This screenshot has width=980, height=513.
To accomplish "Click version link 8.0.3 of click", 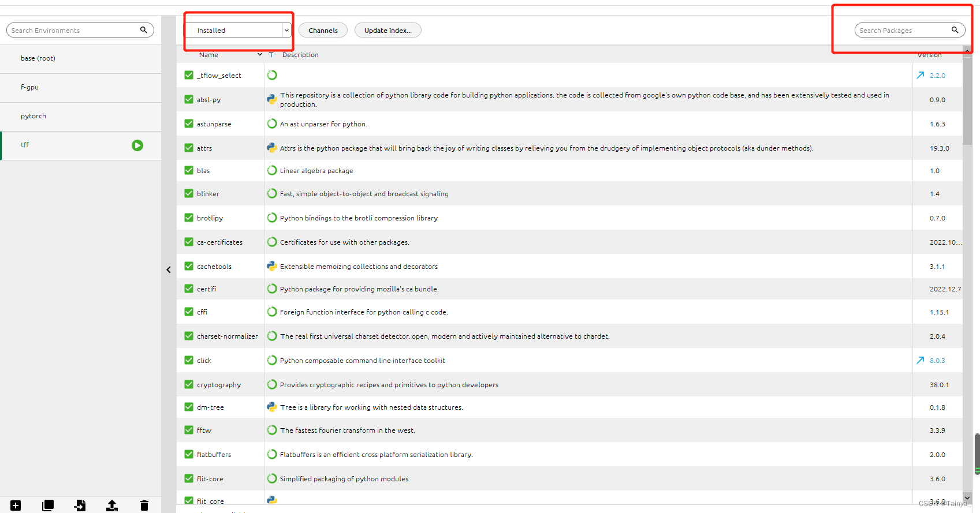I will [x=937, y=361].
